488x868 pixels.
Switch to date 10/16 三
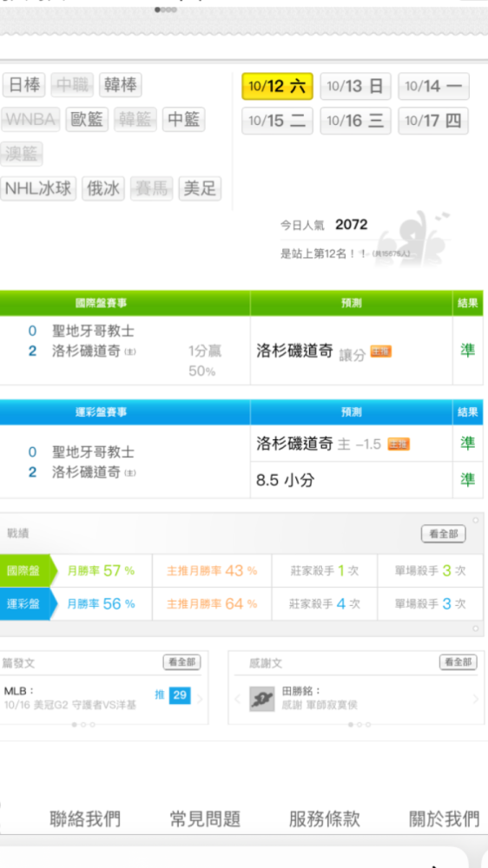pos(355,121)
